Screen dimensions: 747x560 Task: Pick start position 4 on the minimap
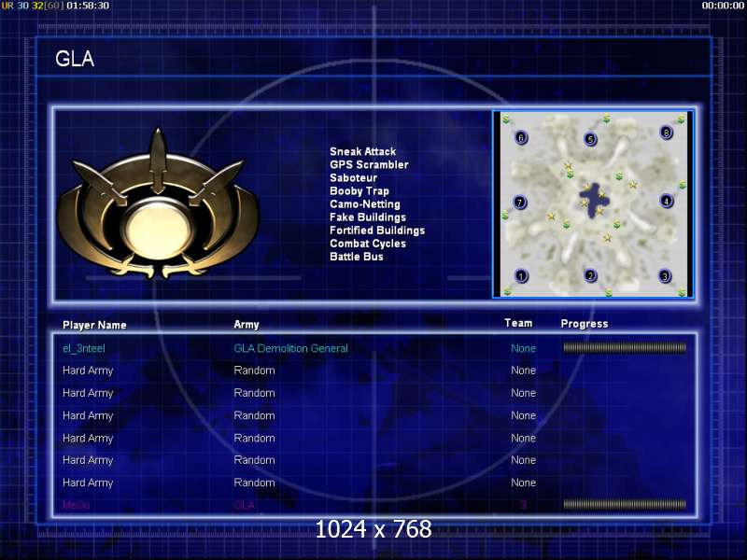point(667,201)
